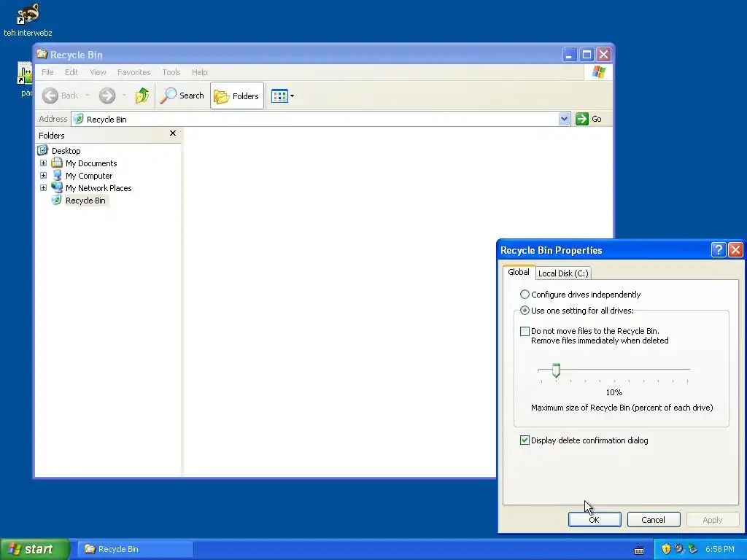
Task: Click the Windows flag logo in Explorer
Action: coord(598,72)
